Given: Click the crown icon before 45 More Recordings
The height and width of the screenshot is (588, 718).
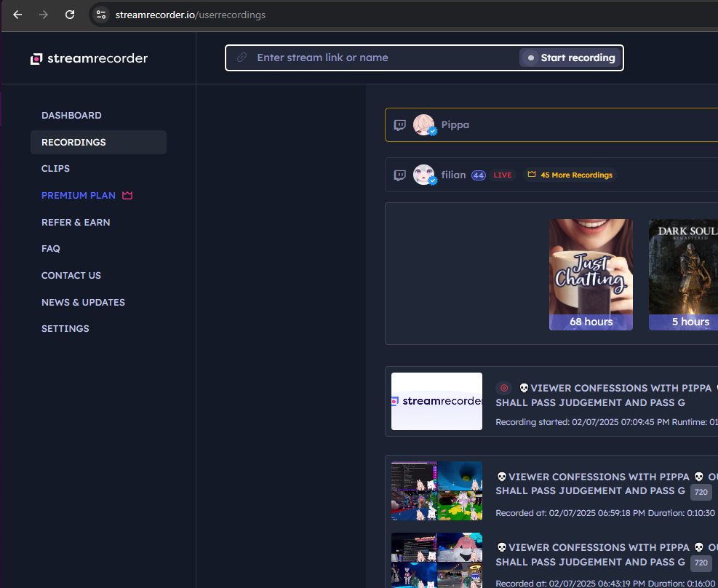Looking at the screenshot, I should click(532, 175).
